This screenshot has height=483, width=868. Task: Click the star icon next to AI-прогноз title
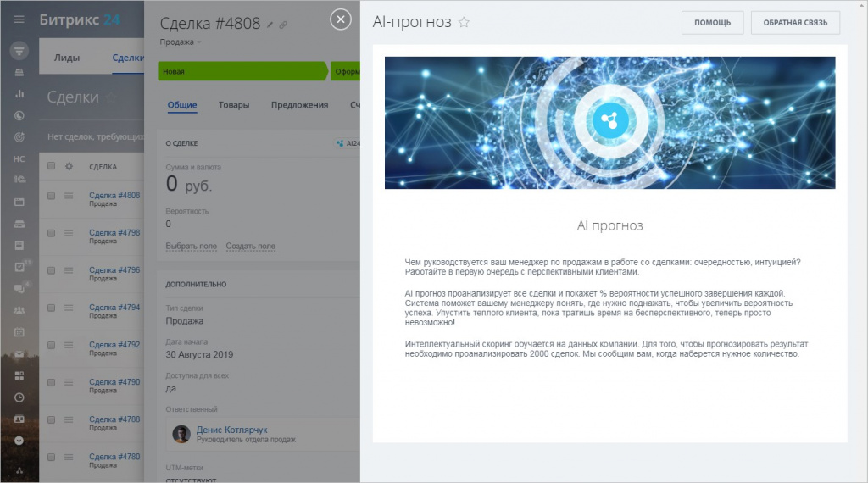[464, 23]
